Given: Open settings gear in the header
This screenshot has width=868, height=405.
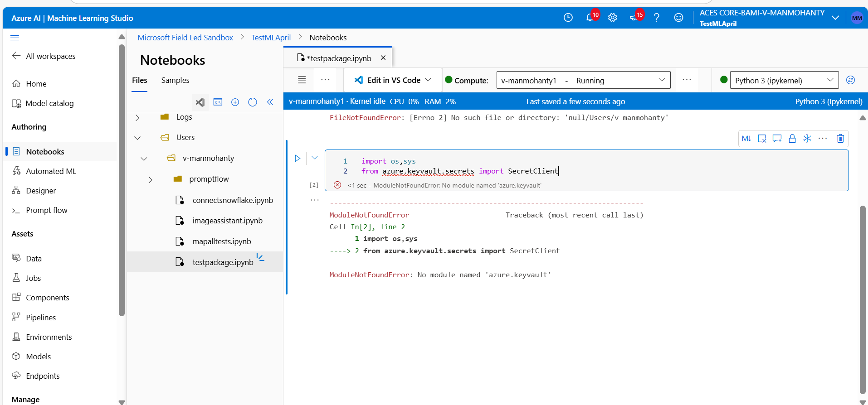Looking at the screenshot, I should click(613, 18).
